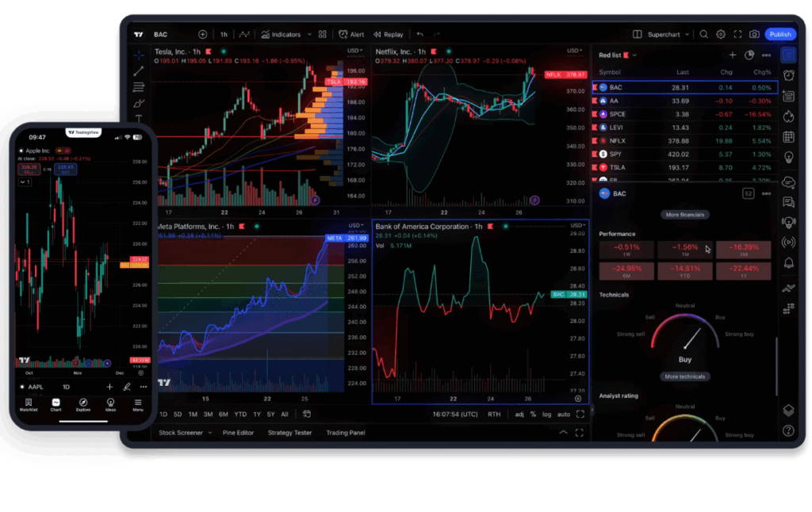Expand the Stock Screener dropdown arrow
Screen dimensions: 812x512
pyautogui.click(x=209, y=433)
